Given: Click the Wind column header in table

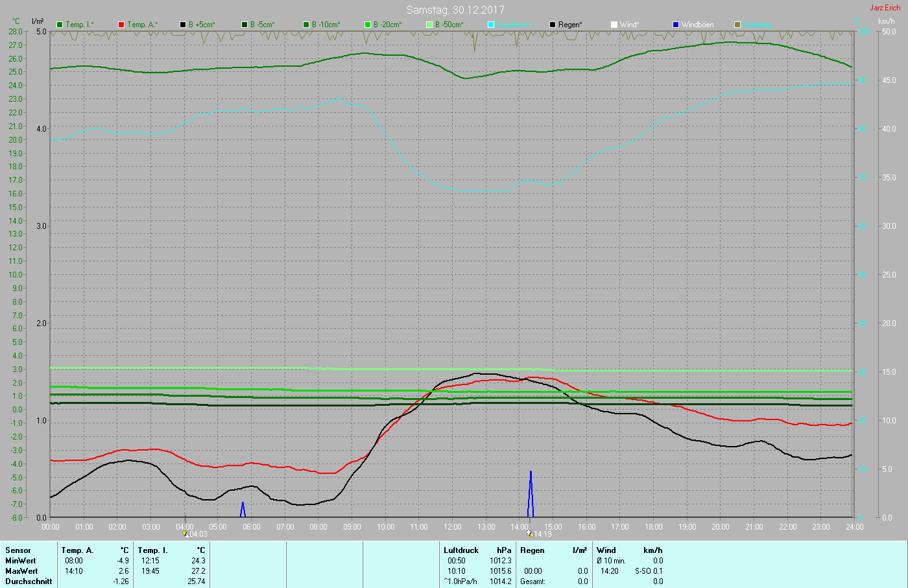Looking at the screenshot, I should 606,550.
